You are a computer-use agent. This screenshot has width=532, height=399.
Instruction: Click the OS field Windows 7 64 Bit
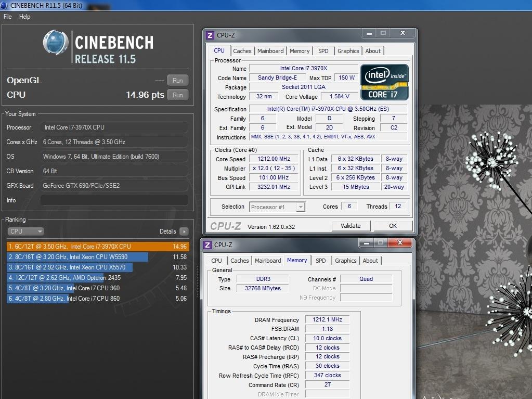pos(114,157)
